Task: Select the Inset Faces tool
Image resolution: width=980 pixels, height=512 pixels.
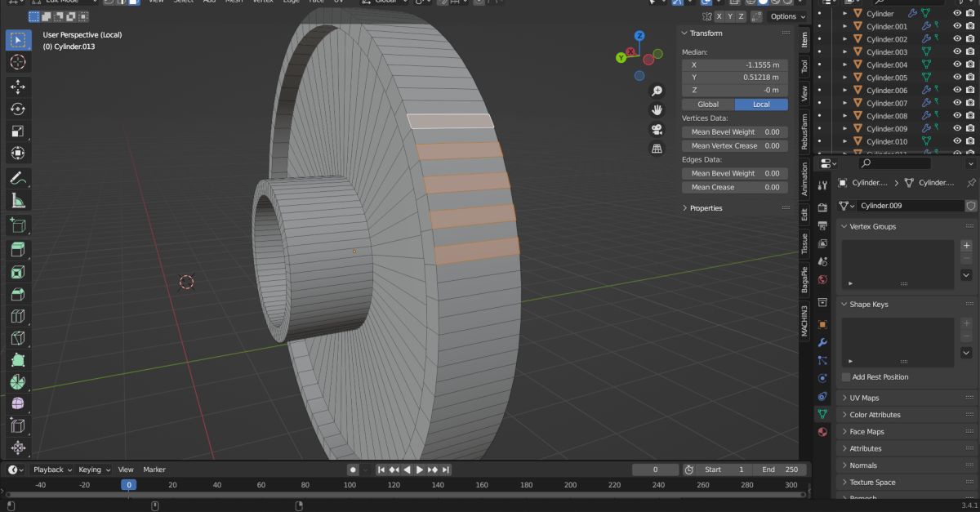Action: pos(18,272)
